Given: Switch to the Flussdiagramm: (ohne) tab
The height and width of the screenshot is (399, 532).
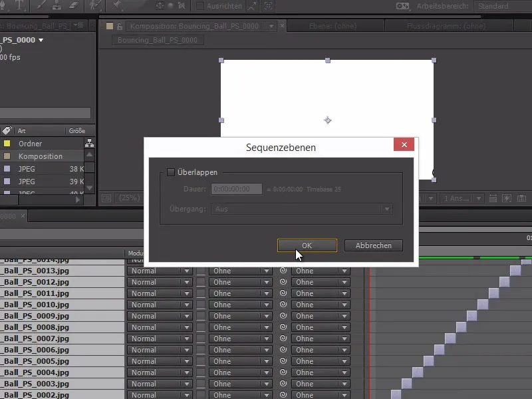Looking at the screenshot, I should 446,26.
